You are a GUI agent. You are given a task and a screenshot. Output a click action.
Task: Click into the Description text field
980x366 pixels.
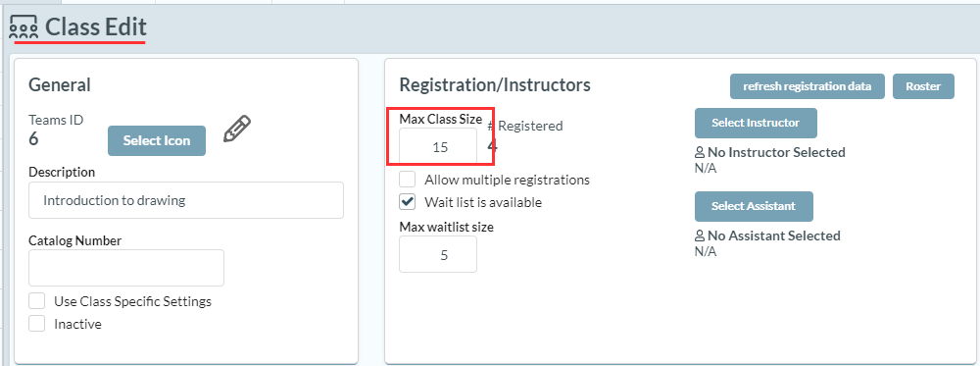(186, 200)
